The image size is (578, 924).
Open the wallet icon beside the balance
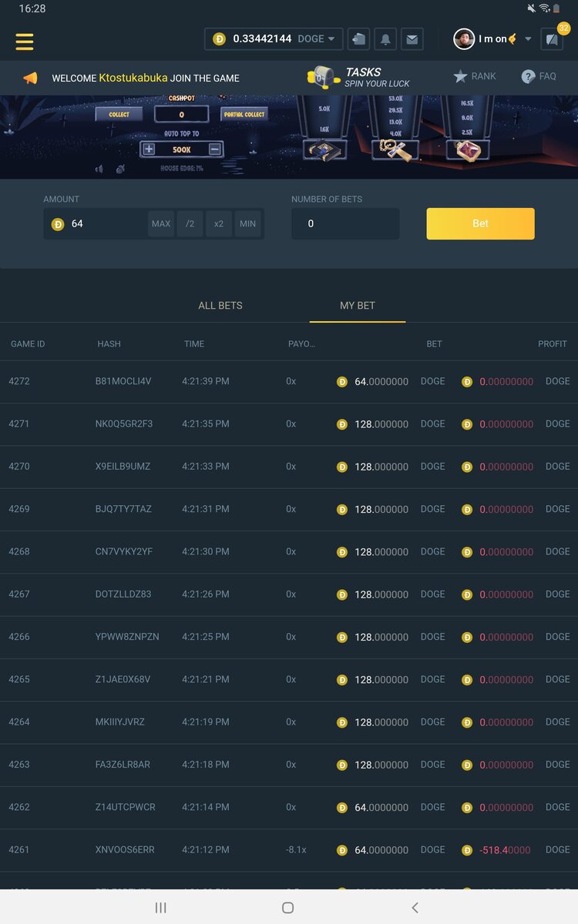(358, 39)
